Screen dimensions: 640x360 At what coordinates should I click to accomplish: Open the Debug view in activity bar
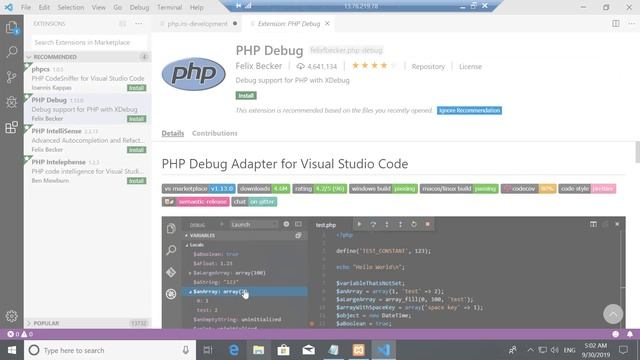[x=11, y=102]
